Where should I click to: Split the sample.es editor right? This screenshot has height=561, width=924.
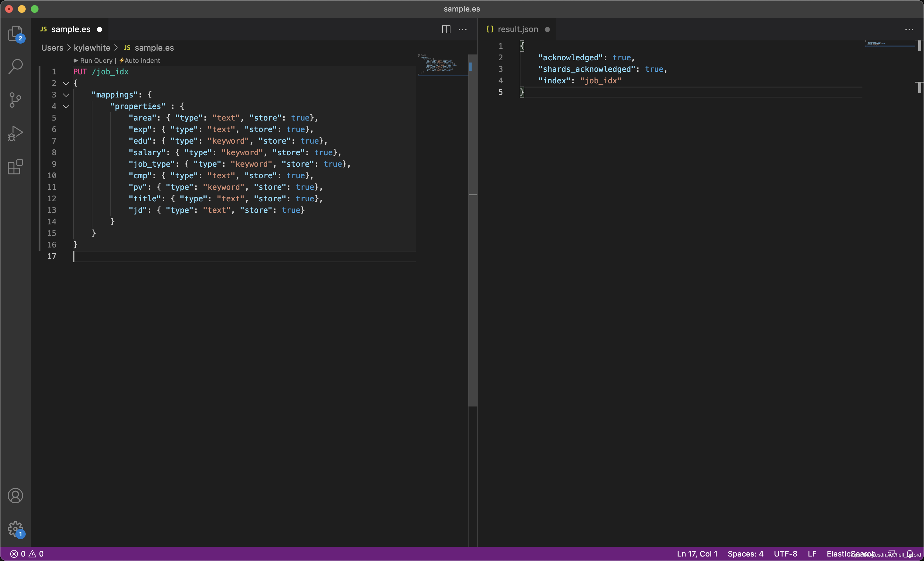[446, 29]
